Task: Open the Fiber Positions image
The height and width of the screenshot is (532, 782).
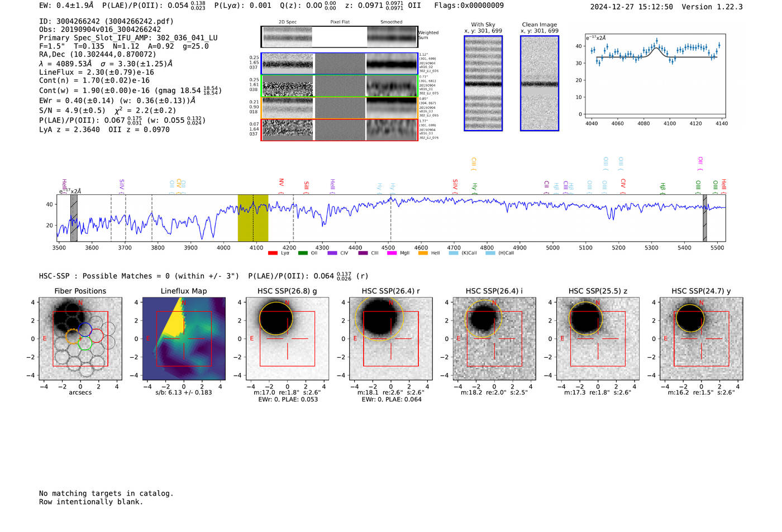Action: (x=80, y=338)
